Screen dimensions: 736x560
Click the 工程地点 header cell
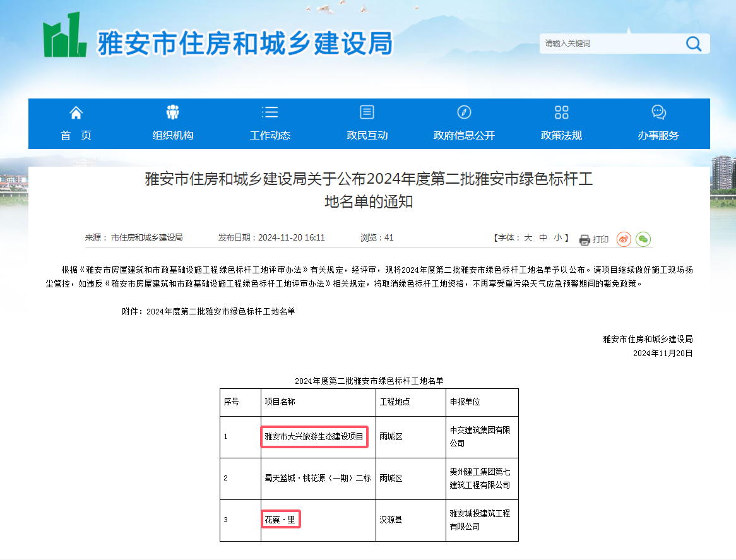pyautogui.click(x=411, y=402)
